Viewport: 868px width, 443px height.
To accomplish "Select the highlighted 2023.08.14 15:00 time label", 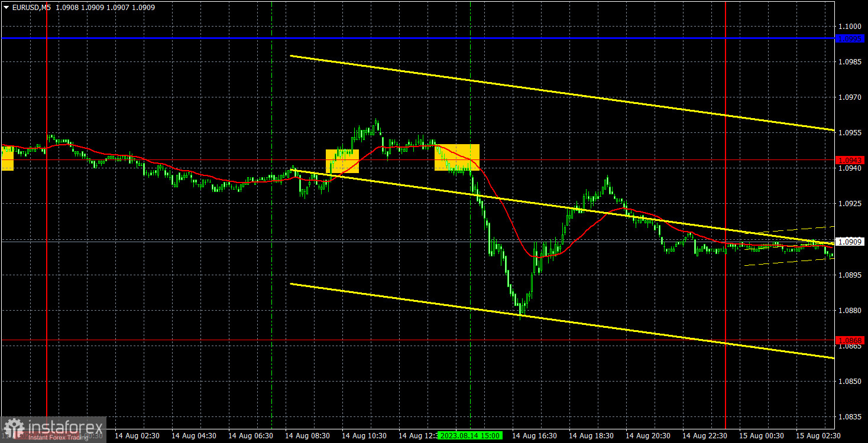I will (470, 435).
